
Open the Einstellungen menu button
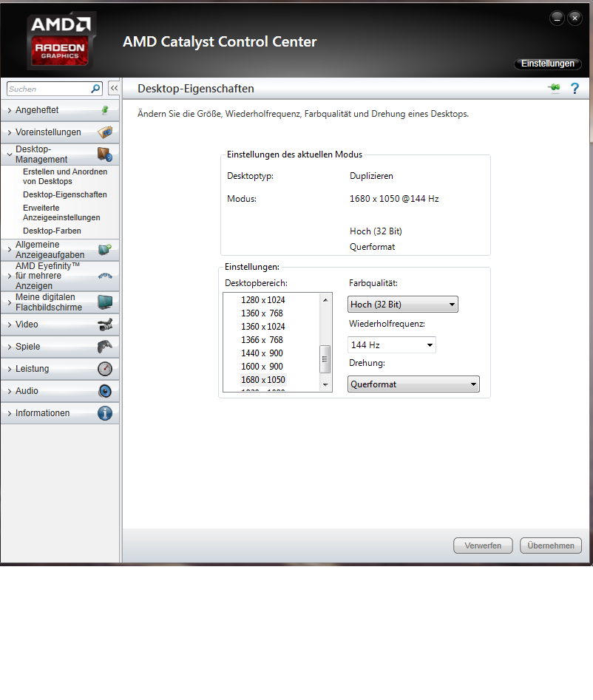click(548, 64)
